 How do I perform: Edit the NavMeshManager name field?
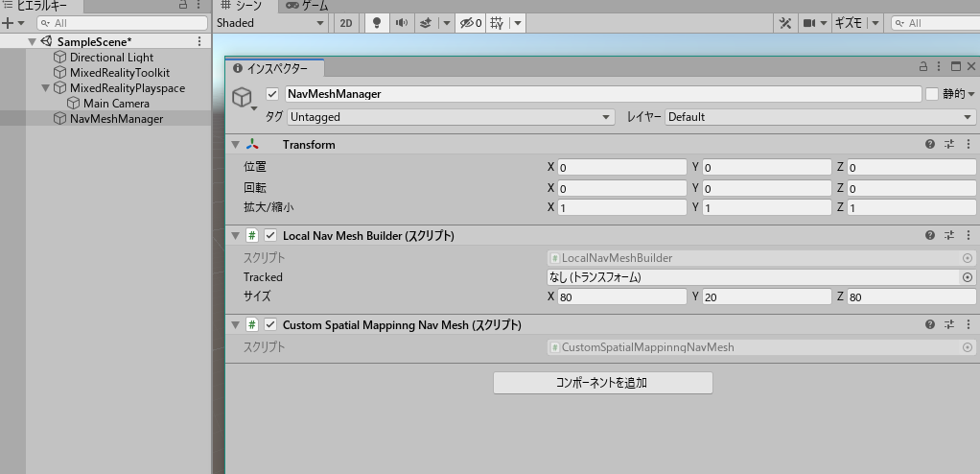tap(603, 94)
